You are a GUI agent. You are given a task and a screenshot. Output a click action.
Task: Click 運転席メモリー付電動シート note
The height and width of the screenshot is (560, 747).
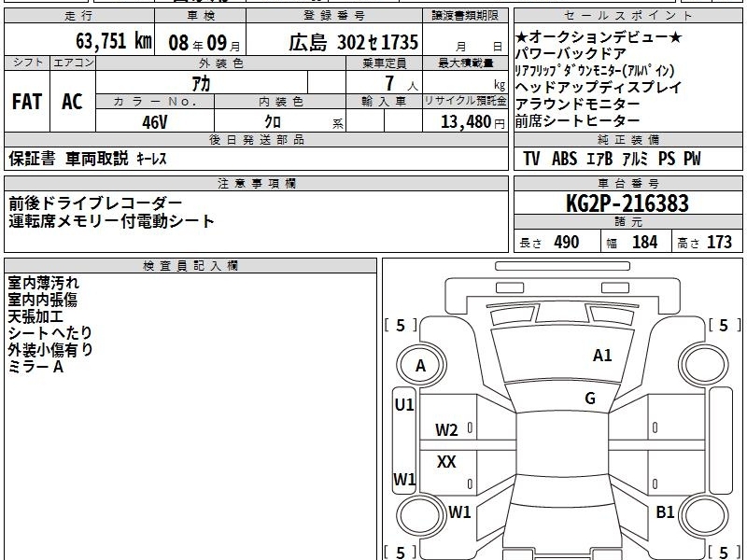point(111,221)
